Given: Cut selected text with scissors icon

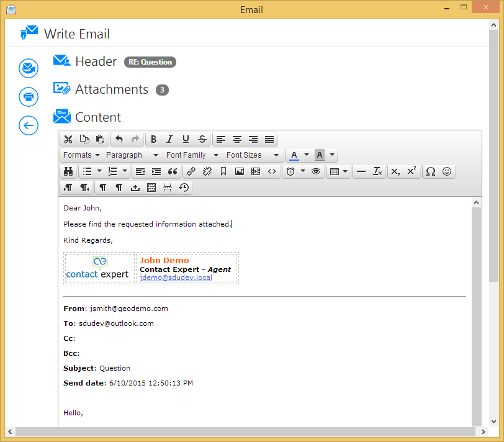Looking at the screenshot, I should click(68, 139).
